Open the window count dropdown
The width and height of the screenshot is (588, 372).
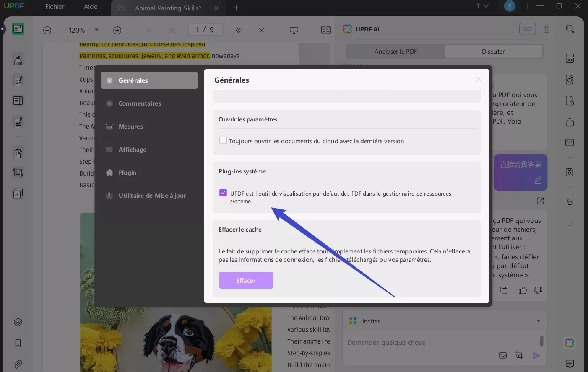coord(482,6)
